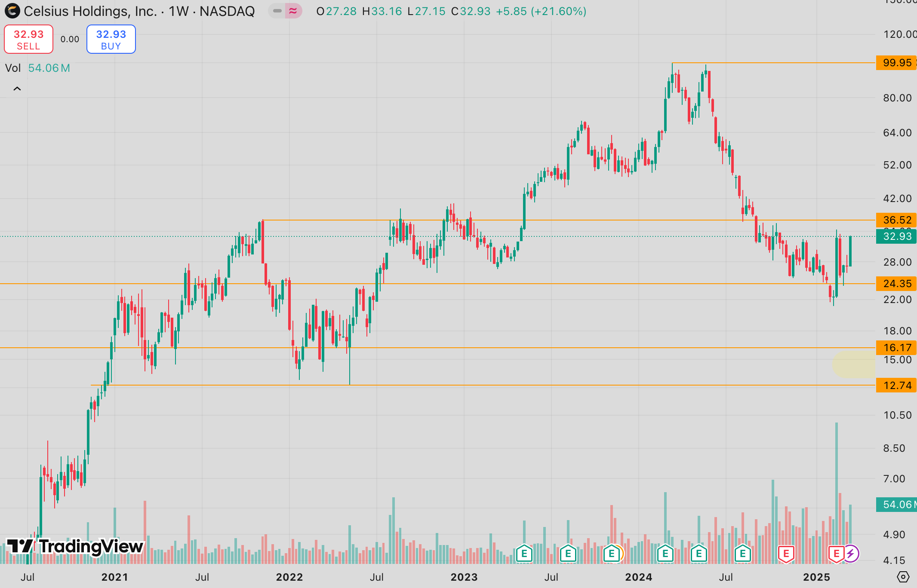Click the red 32.93 SELL button
Screen dimensions: 917x588
29,39
